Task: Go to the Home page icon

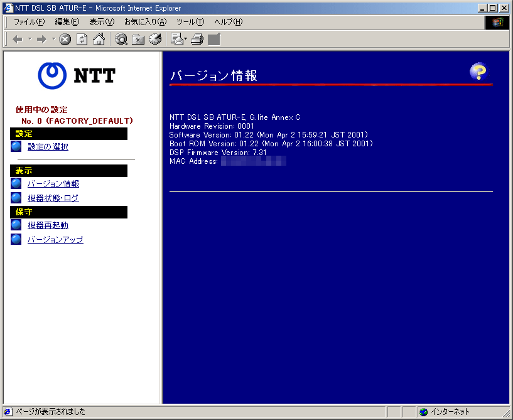Action: 99,40
